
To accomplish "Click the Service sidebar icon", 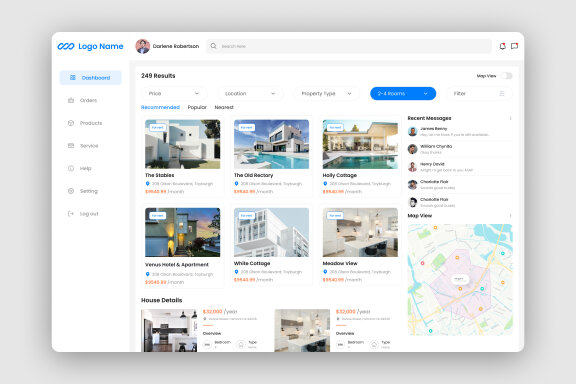I will [71, 146].
